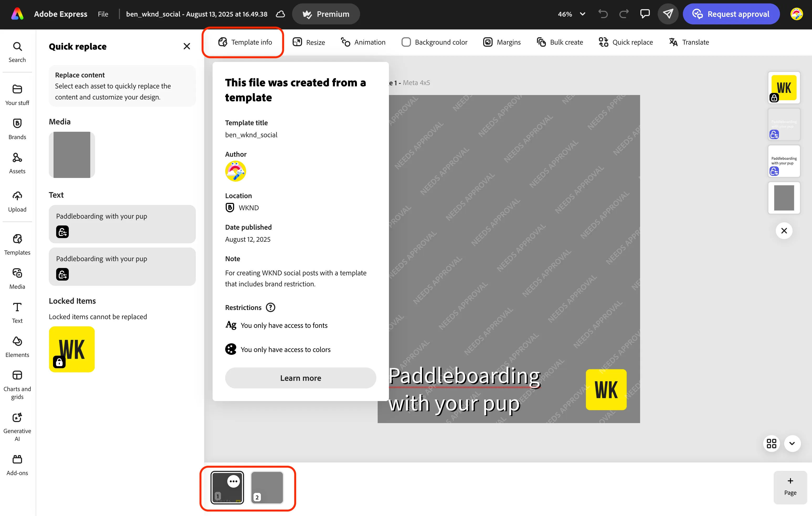812x516 pixels.
Task: Open Search in left sidebar
Action: point(17,52)
